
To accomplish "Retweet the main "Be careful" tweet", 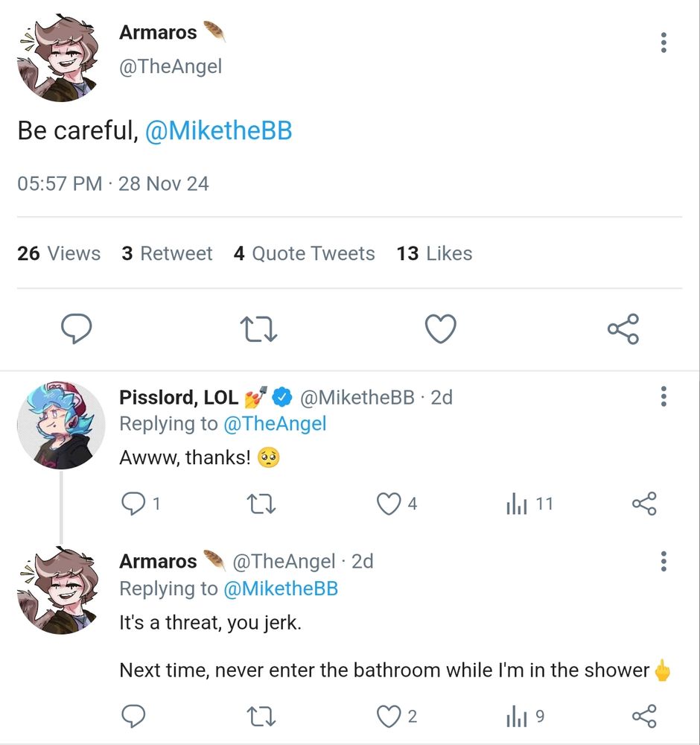I will pyautogui.click(x=258, y=329).
